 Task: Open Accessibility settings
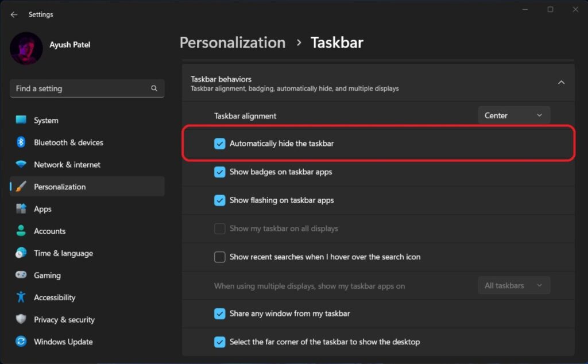point(55,297)
